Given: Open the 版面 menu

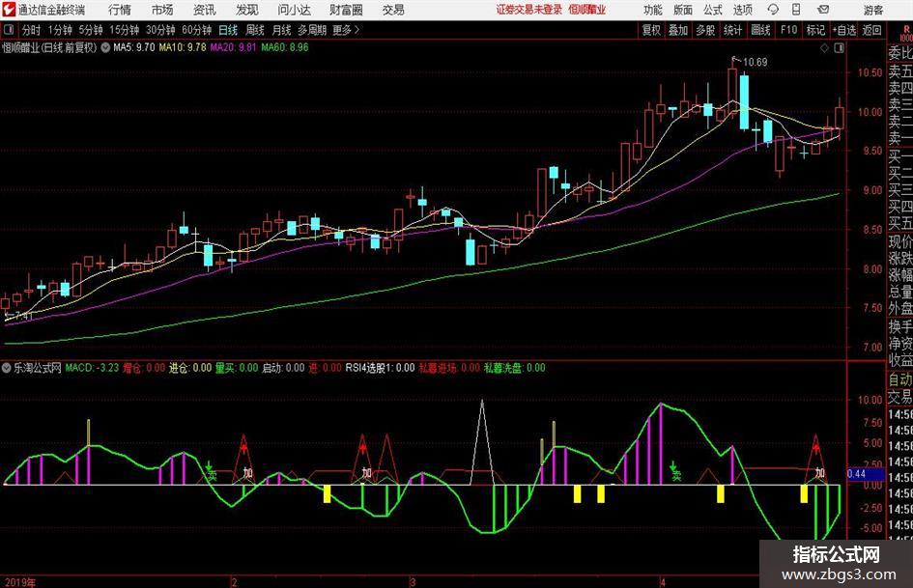Looking at the screenshot, I should click(x=682, y=10).
